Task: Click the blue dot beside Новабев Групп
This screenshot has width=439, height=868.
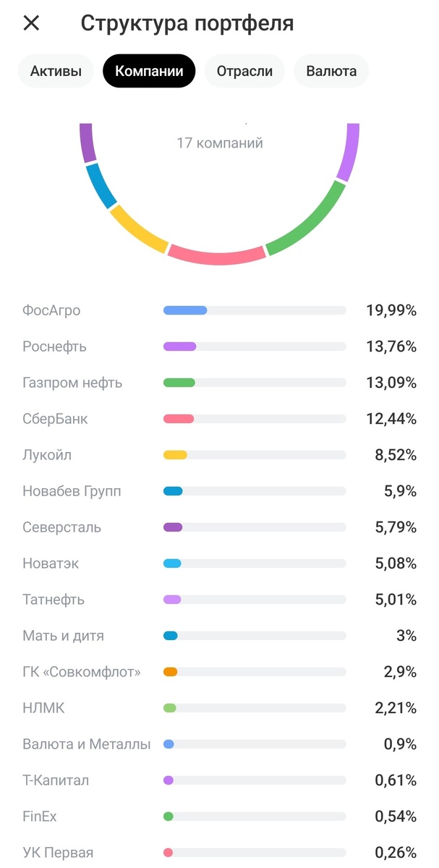Action: point(171,490)
